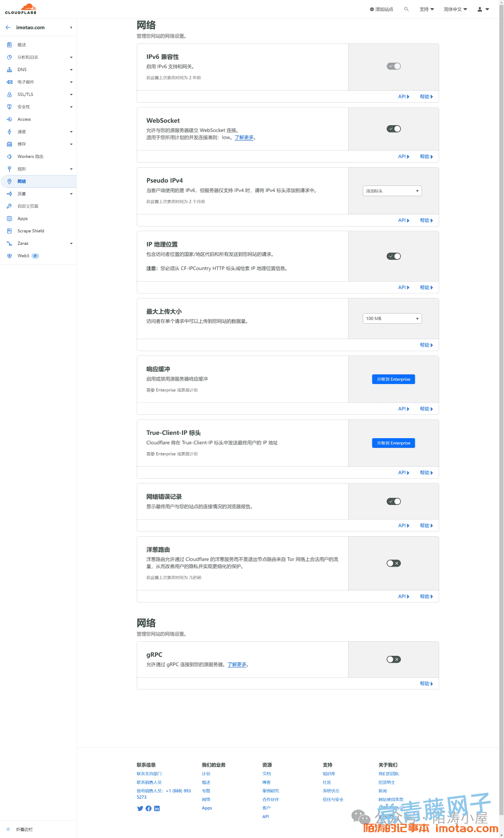Enable the gRPC switch

(394, 660)
